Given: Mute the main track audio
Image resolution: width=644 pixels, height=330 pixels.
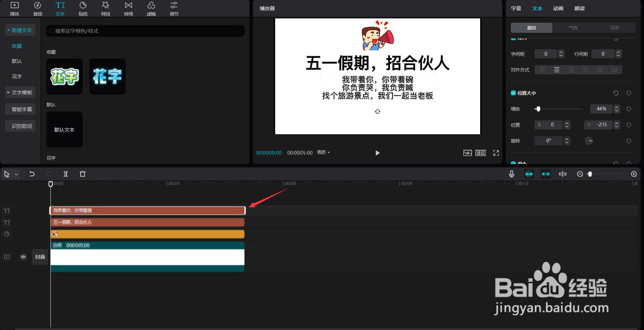Looking at the screenshot, I should tap(23, 257).
